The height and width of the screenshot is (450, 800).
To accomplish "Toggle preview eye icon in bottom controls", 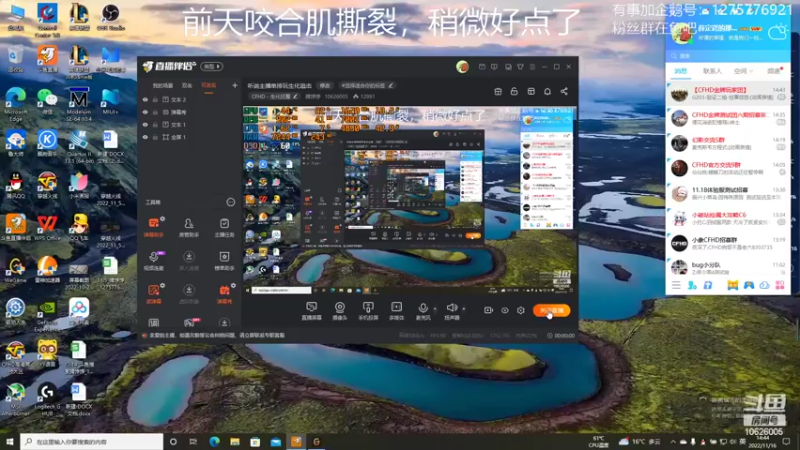I will pos(505,310).
